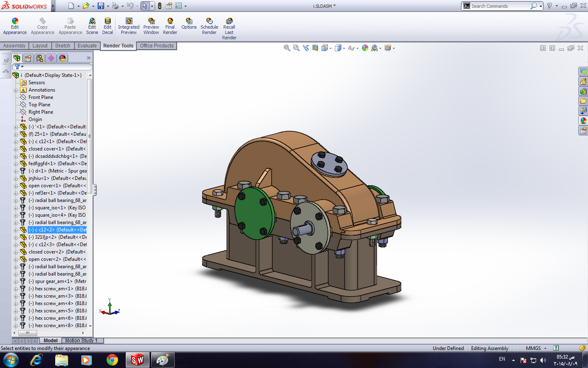
Task: Select the Origin tree item
Action: pyautogui.click(x=35, y=119)
